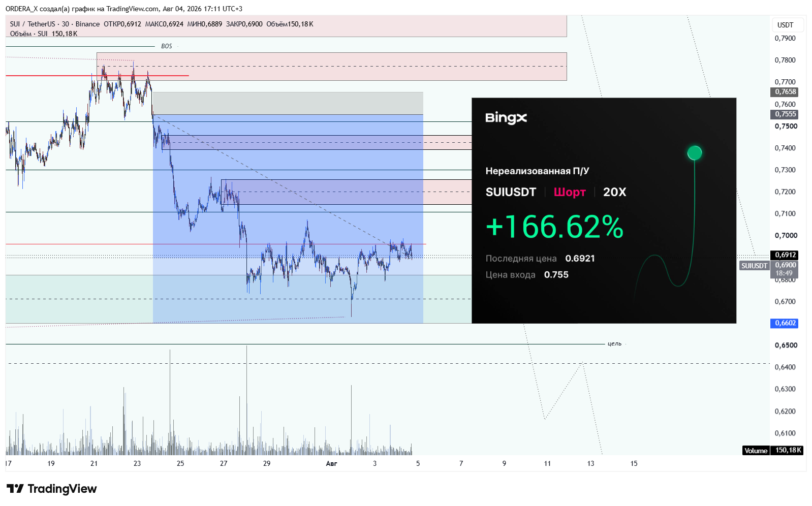This screenshot has height=506, width=812.
Task: Click the green dot on the BingX curve
Action: pos(695,152)
